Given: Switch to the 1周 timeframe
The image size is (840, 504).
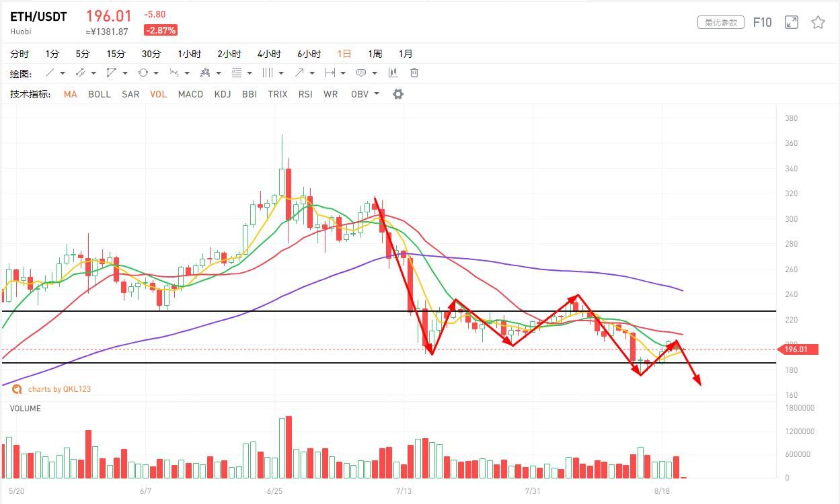Looking at the screenshot, I should coord(375,54).
